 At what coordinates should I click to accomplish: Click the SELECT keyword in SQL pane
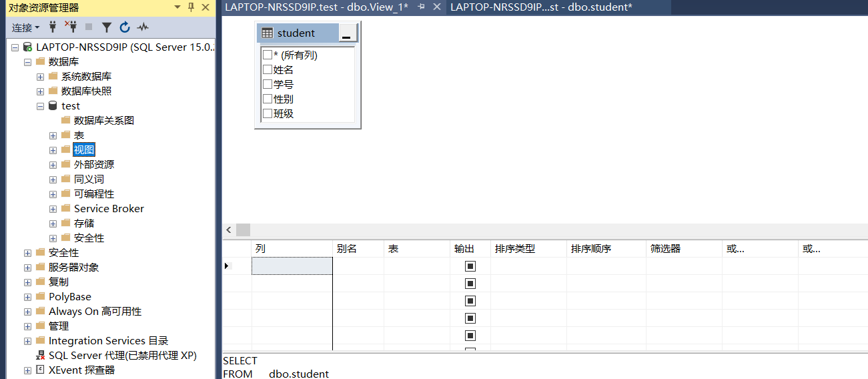click(x=240, y=361)
